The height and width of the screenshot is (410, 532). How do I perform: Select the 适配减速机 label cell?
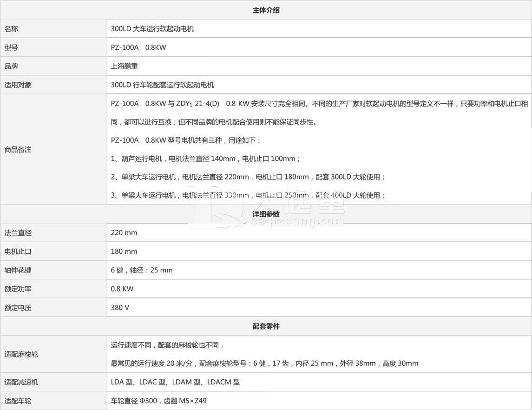tap(53, 382)
